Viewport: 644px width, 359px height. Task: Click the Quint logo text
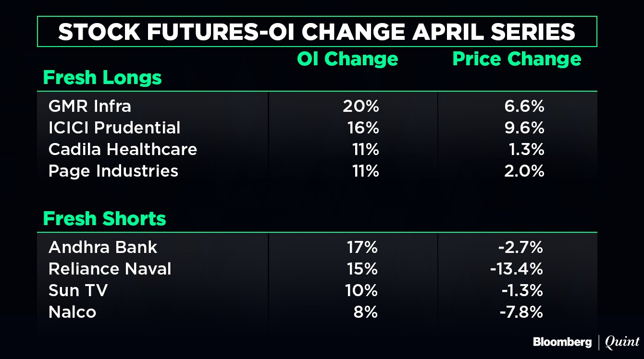[x=622, y=342]
